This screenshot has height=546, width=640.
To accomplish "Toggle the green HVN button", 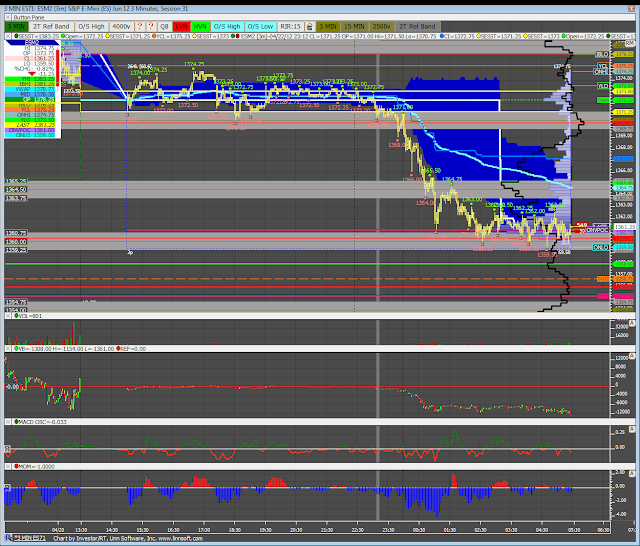I will pos(200,27).
